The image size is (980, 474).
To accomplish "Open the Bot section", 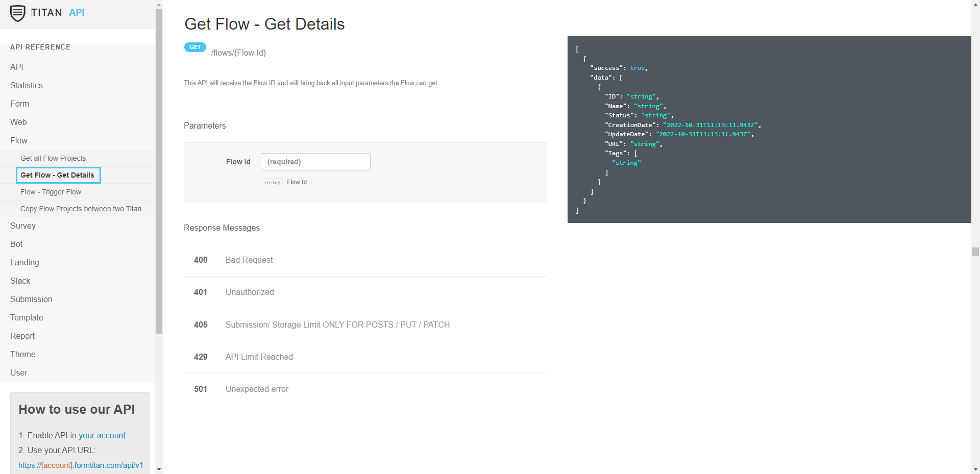I will click(x=16, y=244).
